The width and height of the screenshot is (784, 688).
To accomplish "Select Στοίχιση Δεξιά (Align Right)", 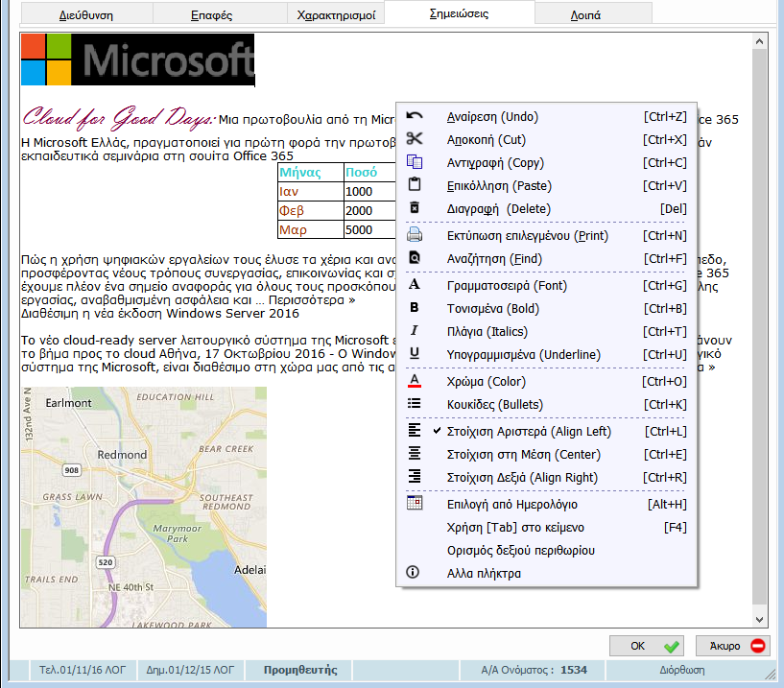I will [546, 478].
